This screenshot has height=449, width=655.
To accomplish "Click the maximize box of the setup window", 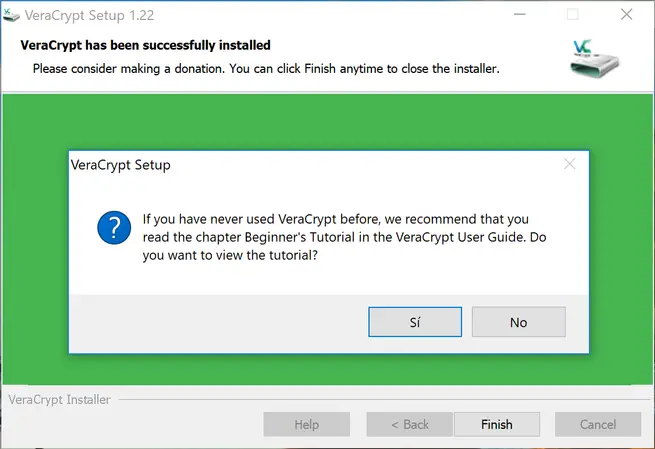I will [573, 15].
